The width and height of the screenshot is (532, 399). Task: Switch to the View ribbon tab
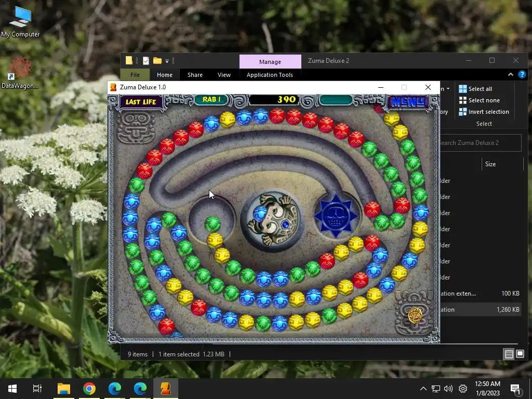224,75
